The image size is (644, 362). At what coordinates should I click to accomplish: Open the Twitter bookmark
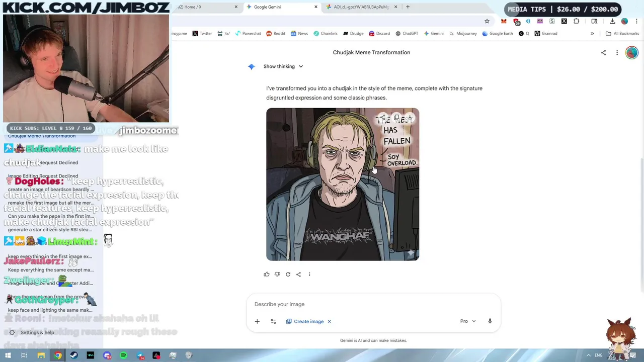coord(202,34)
